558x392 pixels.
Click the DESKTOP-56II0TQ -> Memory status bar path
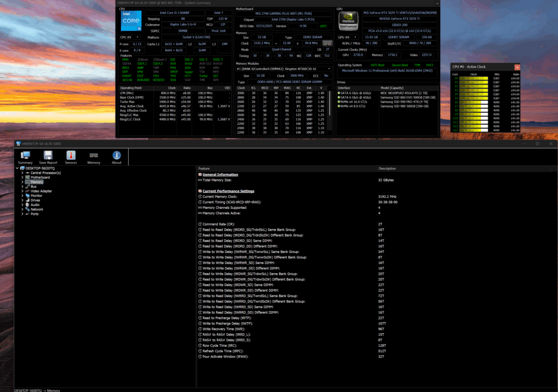pos(37,390)
